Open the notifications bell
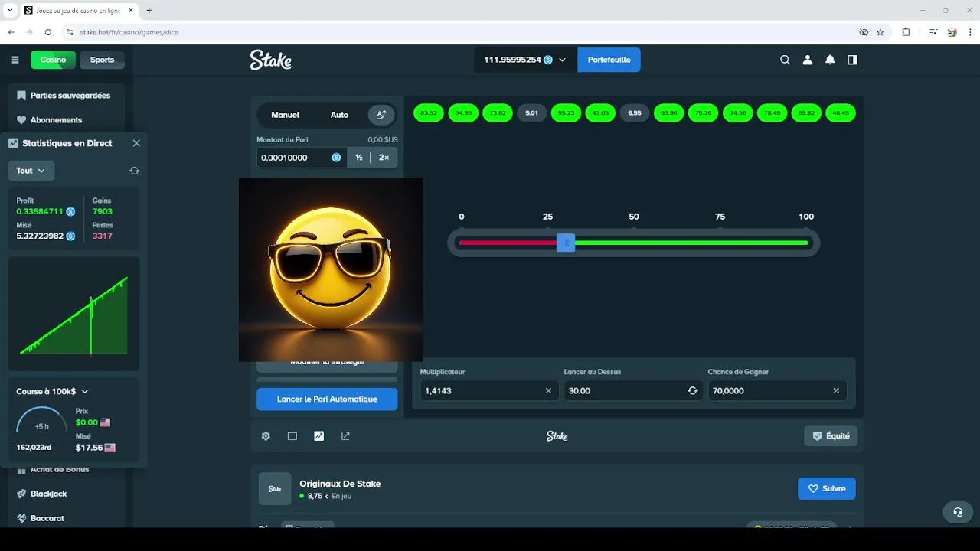The image size is (980, 551). 830,60
